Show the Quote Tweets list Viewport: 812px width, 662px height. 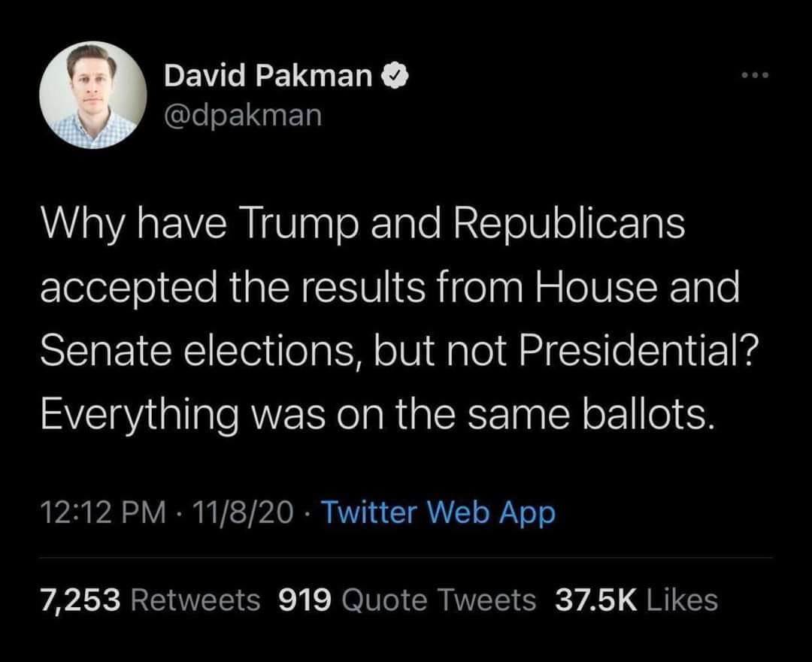coord(439,600)
